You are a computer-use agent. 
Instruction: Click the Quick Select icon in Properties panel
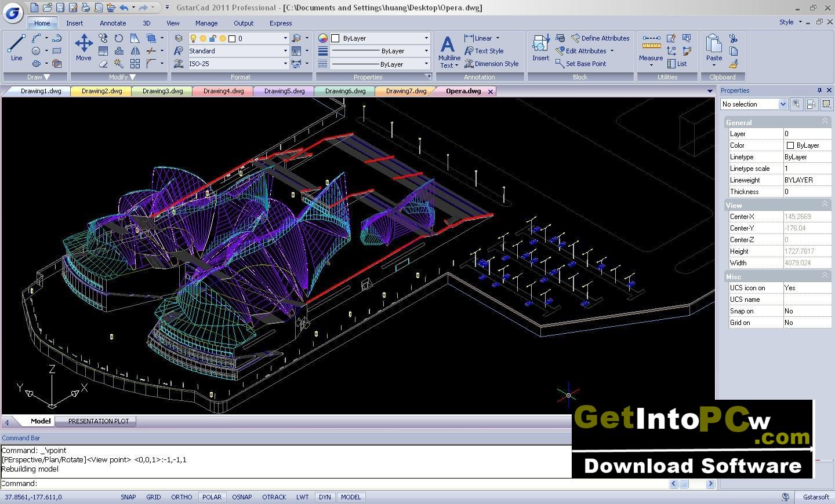[796, 104]
